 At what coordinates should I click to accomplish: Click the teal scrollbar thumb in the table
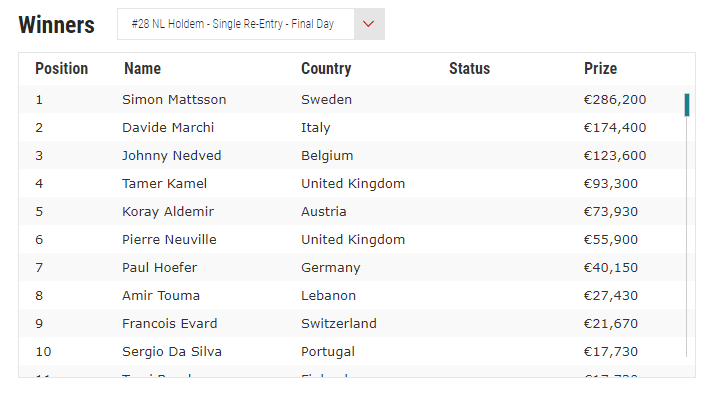click(687, 105)
